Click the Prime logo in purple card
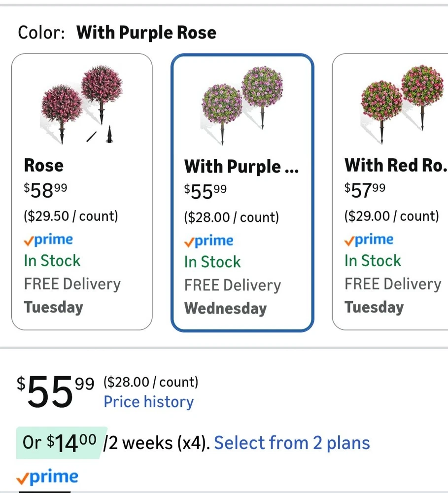 click(x=209, y=241)
